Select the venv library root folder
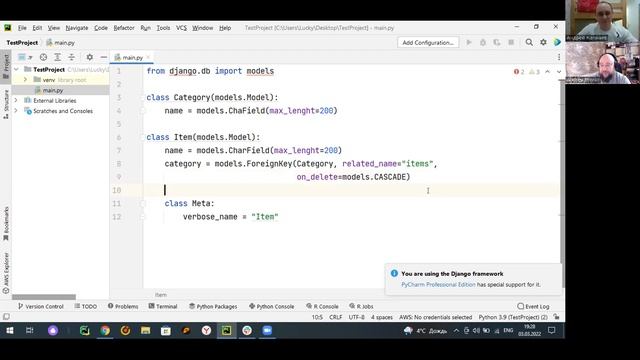Screen dimensions: 640x360 tap(60, 80)
